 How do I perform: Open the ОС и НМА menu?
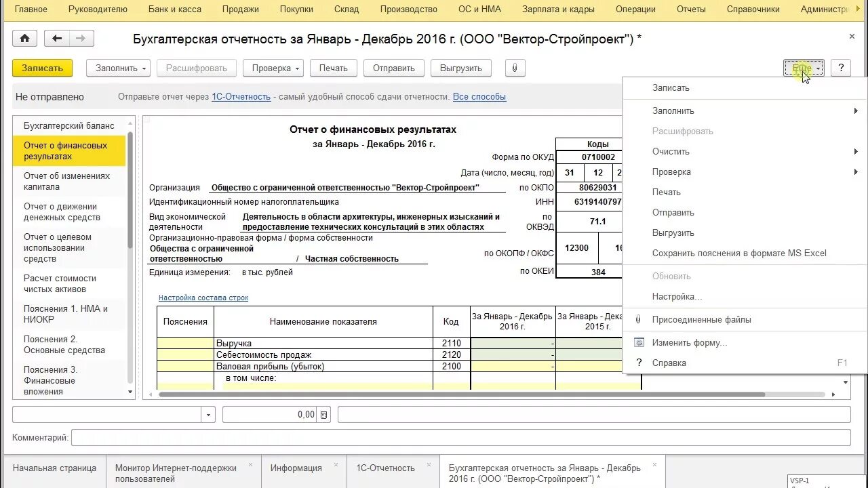[479, 9]
